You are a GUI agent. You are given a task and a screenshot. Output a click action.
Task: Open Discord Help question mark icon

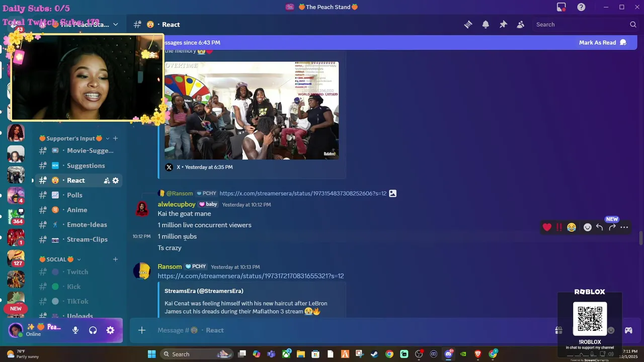click(x=581, y=7)
